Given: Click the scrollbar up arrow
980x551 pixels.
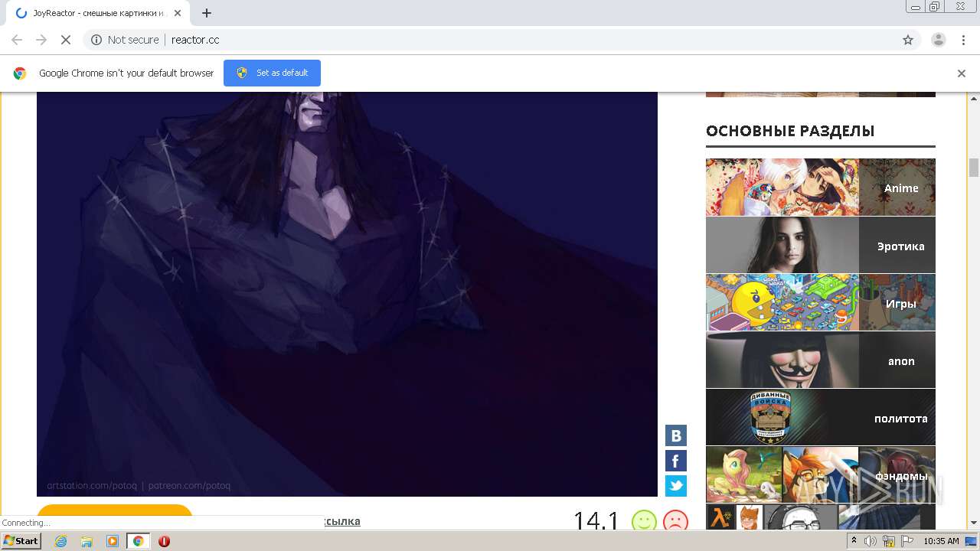Looking at the screenshot, I should point(974,97).
